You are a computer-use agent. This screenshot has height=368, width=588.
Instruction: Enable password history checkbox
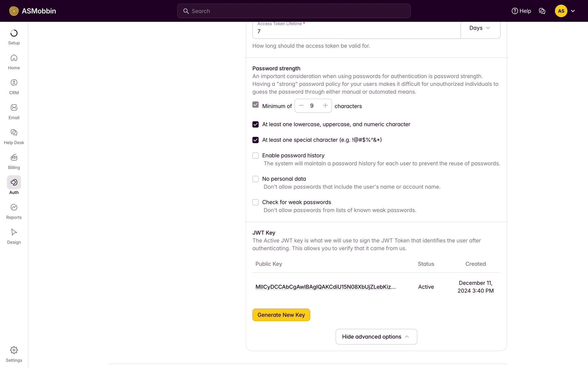click(x=255, y=155)
